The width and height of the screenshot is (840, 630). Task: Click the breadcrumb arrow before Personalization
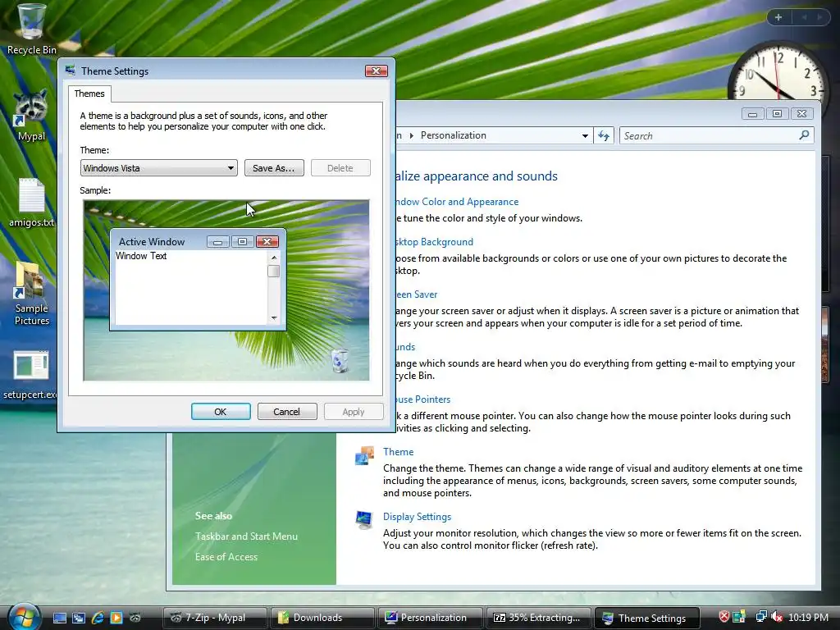[412, 135]
